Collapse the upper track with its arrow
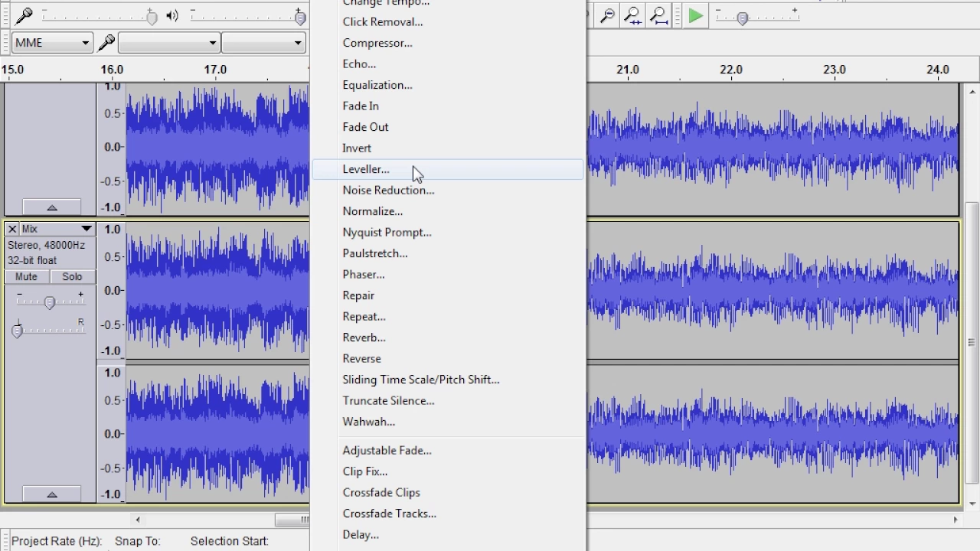This screenshot has width=980, height=551. tap(51, 207)
